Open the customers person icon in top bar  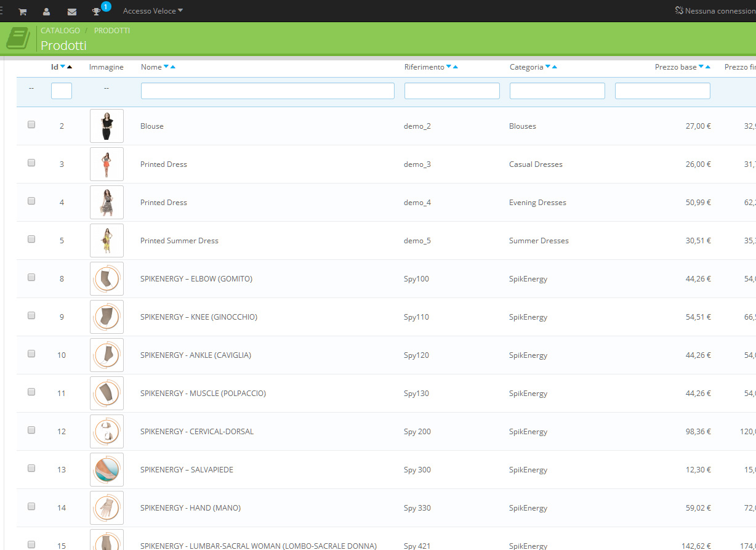pyautogui.click(x=46, y=12)
